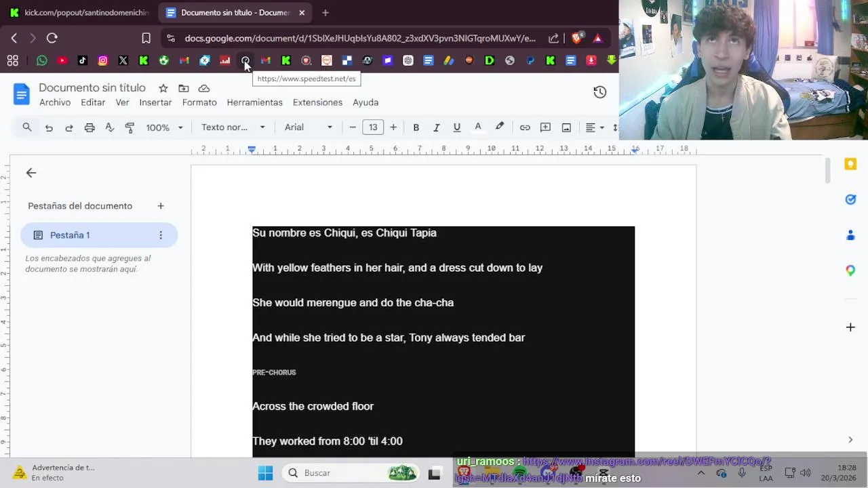Open the WhatsApp bookmark
The height and width of the screenshot is (488, 868).
pyautogui.click(x=42, y=60)
